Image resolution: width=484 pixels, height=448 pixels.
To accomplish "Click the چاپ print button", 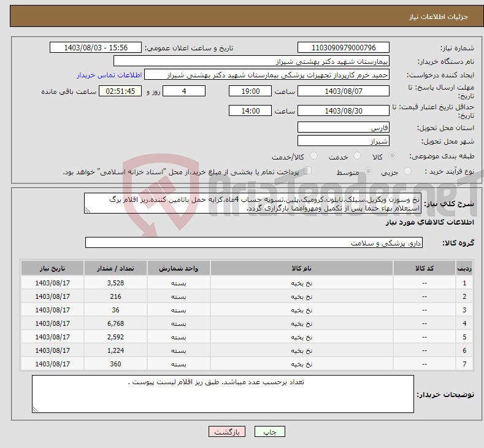I will 270,431.
